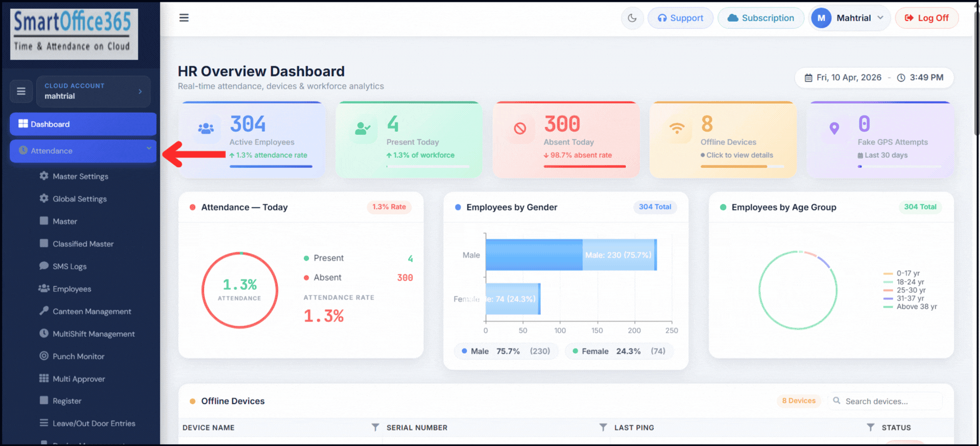The image size is (980, 446).
Task: Click the Fake GPS Attempts location pin icon
Action: (834, 129)
